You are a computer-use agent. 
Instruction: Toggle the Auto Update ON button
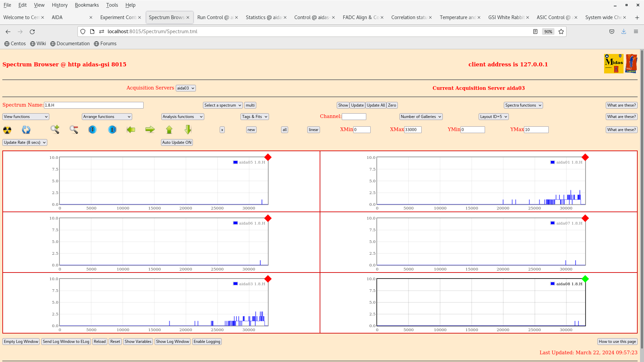(x=177, y=142)
